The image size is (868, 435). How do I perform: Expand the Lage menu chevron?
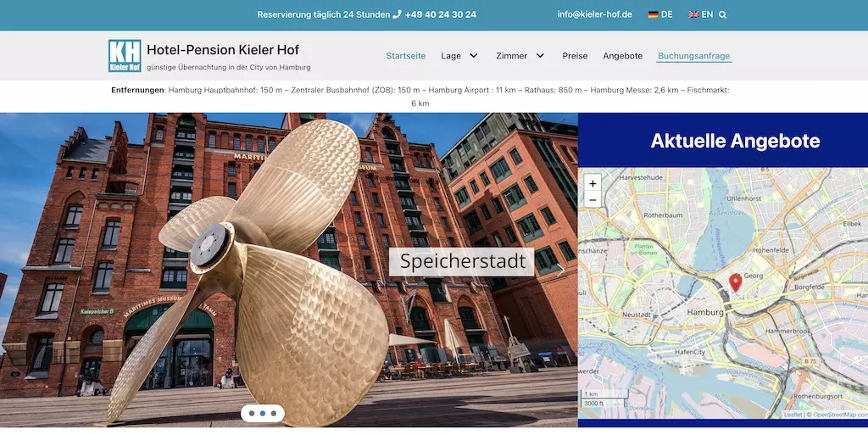(x=474, y=55)
